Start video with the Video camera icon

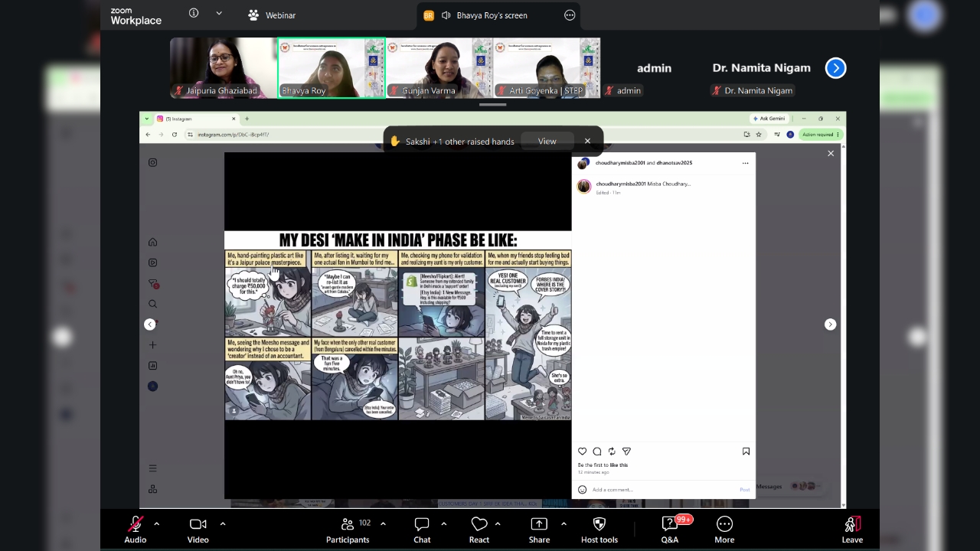tap(198, 524)
